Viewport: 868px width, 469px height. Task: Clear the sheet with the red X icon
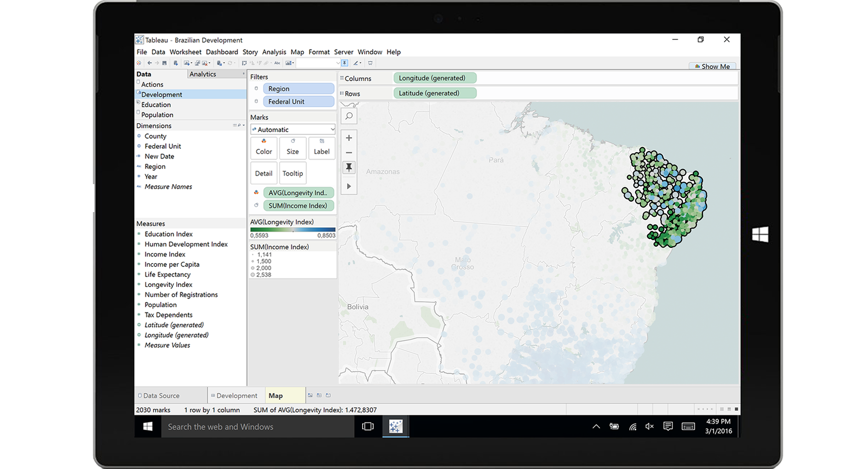(x=205, y=63)
